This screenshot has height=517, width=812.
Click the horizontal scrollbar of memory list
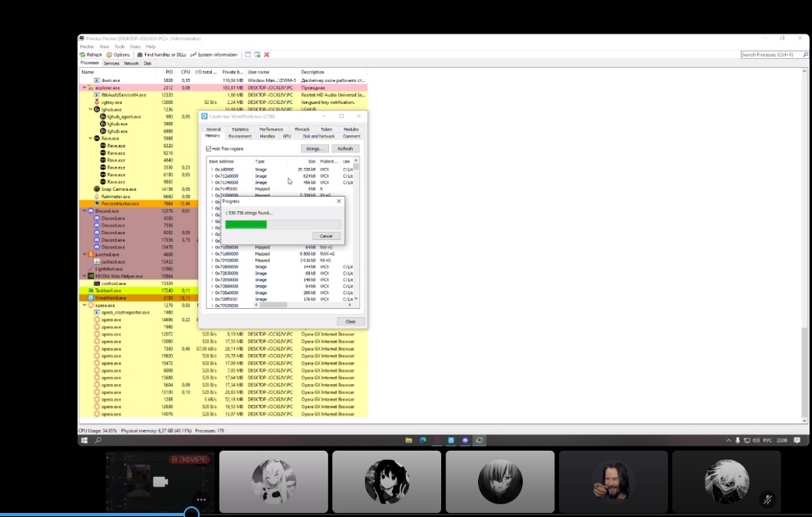pos(274,304)
